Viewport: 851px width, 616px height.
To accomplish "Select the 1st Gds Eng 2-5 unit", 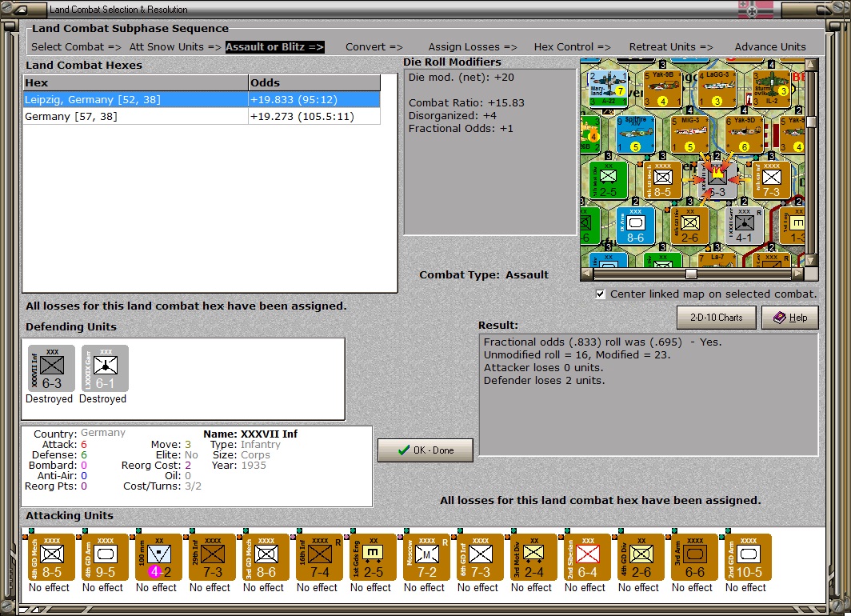I will (374, 558).
